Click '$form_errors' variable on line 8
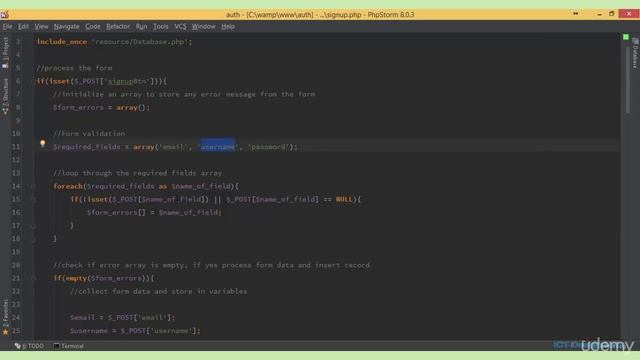Image resolution: width=640 pixels, height=360 pixels. coord(78,107)
